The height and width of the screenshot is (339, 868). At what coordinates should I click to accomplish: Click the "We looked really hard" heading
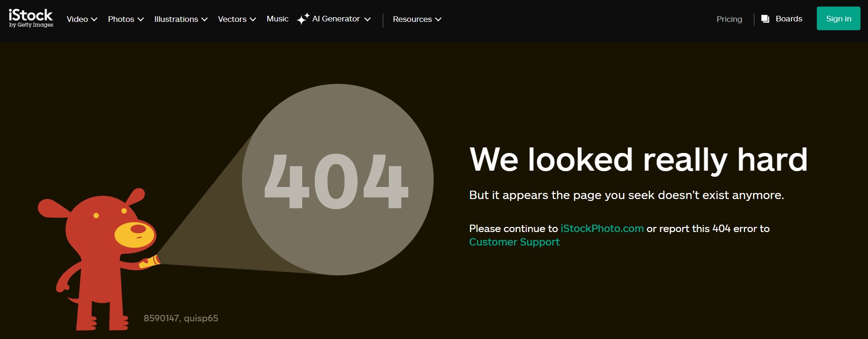pos(638,160)
